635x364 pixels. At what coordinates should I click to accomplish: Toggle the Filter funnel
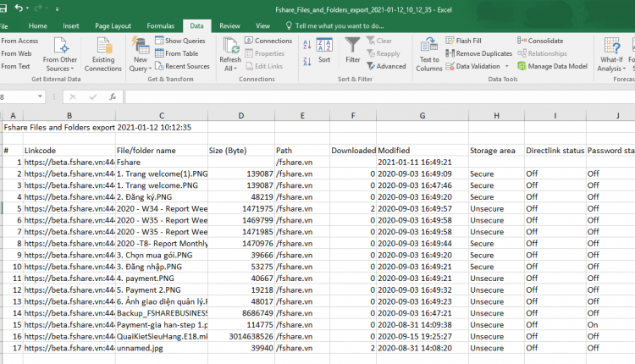(353, 51)
